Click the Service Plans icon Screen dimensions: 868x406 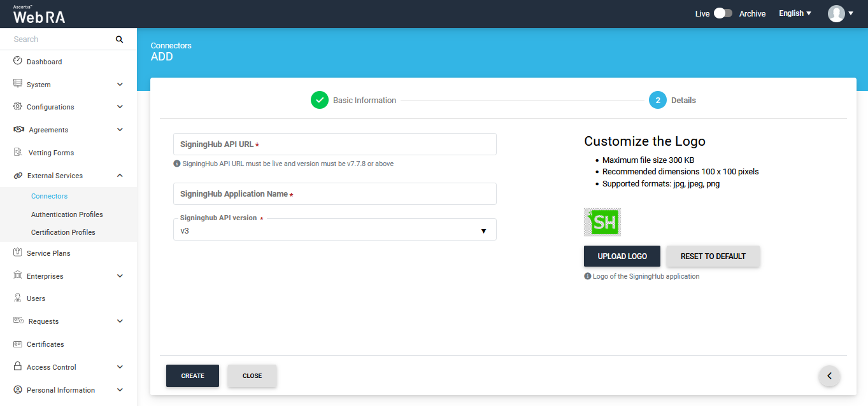point(18,253)
